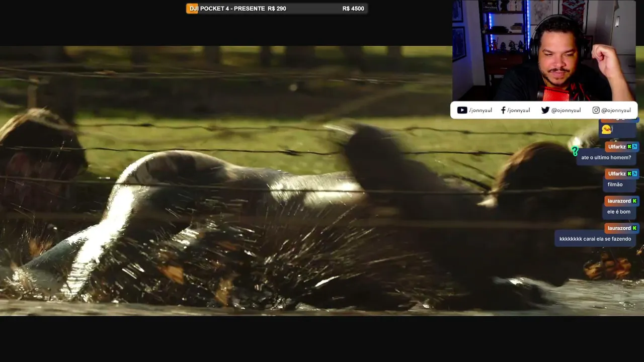Screen dimensions: 644x362
Task: Open the Twitter handle @ojonnyzul
Action: 566,111
